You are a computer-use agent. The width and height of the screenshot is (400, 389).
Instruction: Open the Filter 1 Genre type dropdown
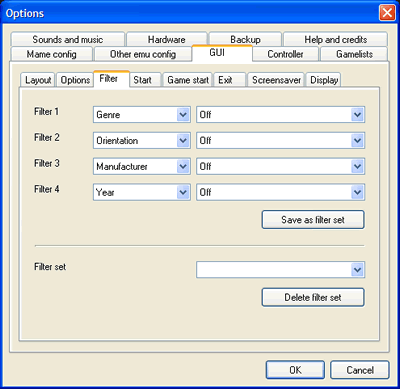tap(142, 115)
